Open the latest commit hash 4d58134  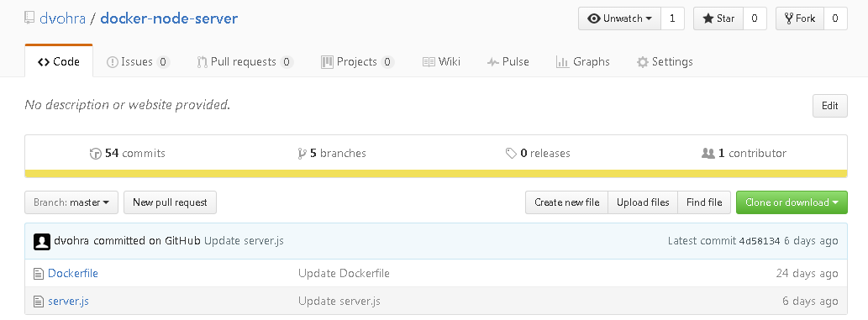pyautogui.click(x=760, y=241)
